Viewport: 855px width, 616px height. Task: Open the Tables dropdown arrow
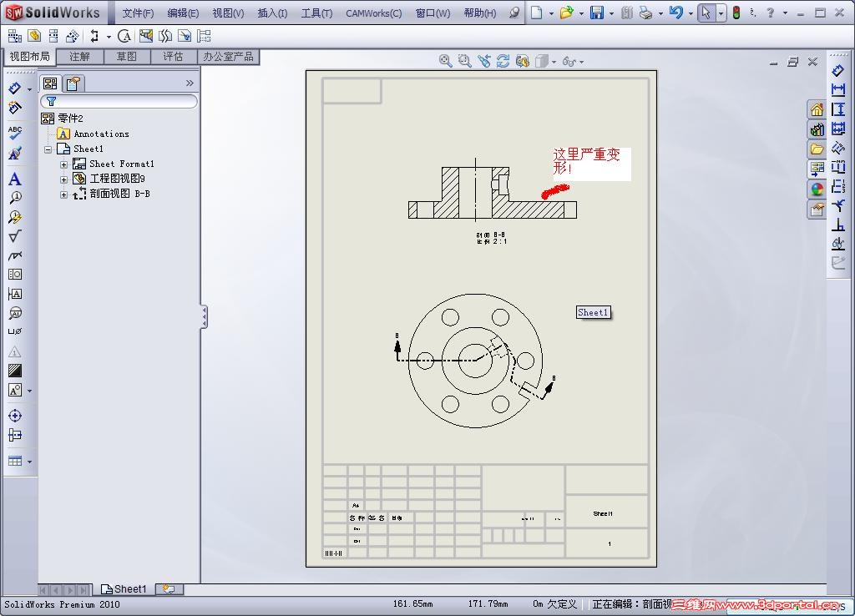tap(29, 462)
